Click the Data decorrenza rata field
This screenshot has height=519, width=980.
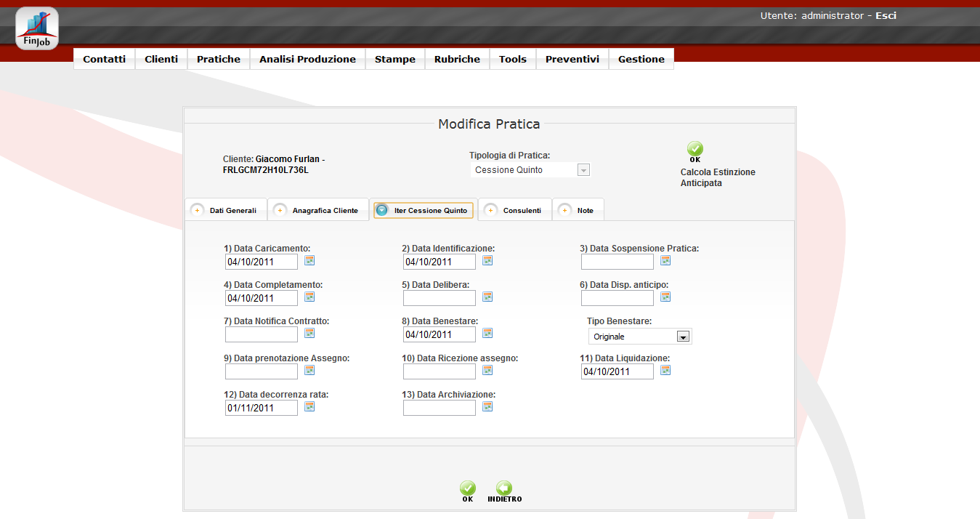pyautogui.click(x=262, y=408)
